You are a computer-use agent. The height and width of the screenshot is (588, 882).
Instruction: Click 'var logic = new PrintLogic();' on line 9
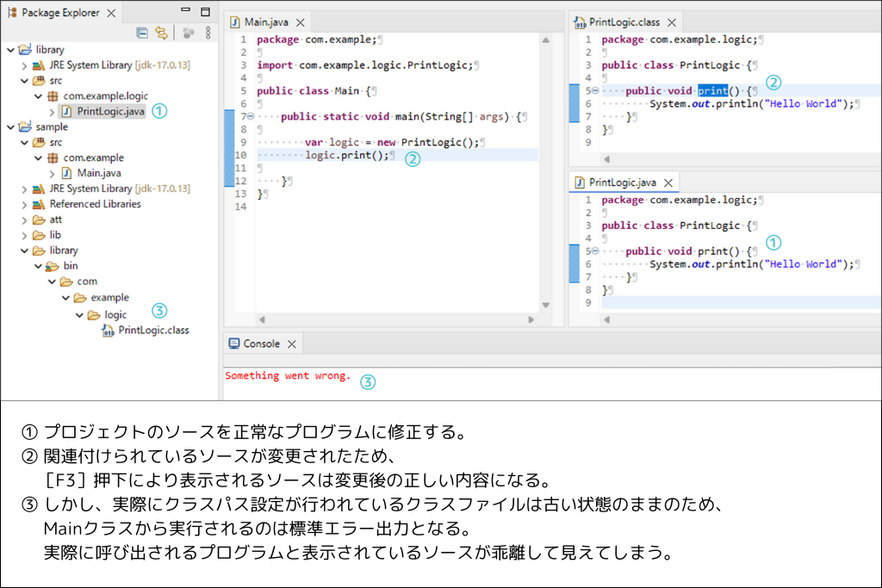coord(392,142)
